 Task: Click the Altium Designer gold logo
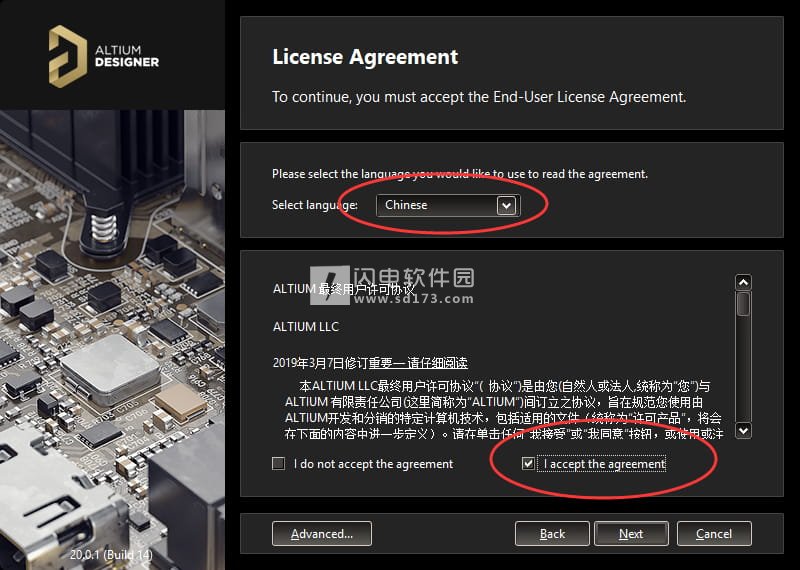click(67, 56)
